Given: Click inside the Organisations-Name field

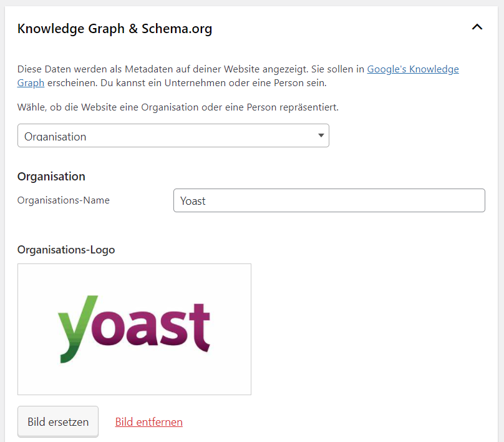Looking at the screenshot, I should [x=329, y=200].
